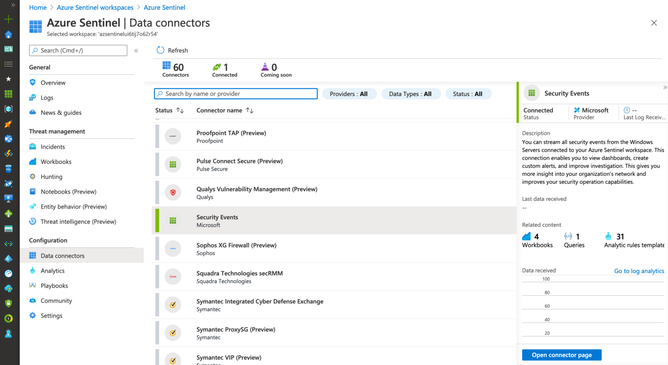Click the Search by name or provider field
The image size is (668, 365).
(236, 94)
